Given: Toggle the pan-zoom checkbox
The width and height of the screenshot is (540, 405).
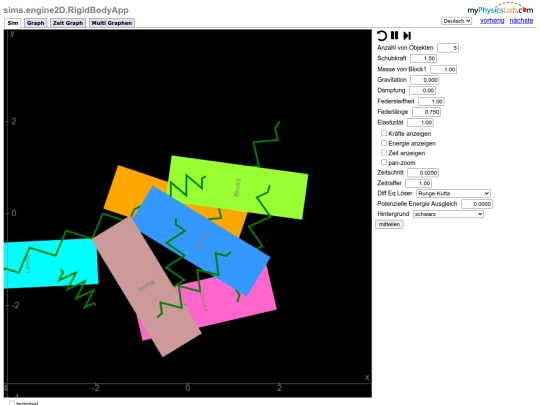Looking at the screenshot, I should pos(384,162).
